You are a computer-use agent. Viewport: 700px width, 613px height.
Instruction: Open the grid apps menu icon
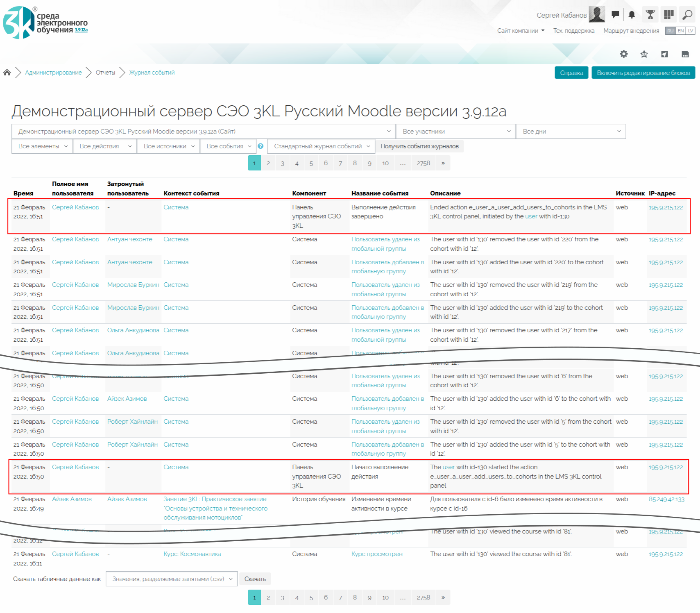[668, 15]
